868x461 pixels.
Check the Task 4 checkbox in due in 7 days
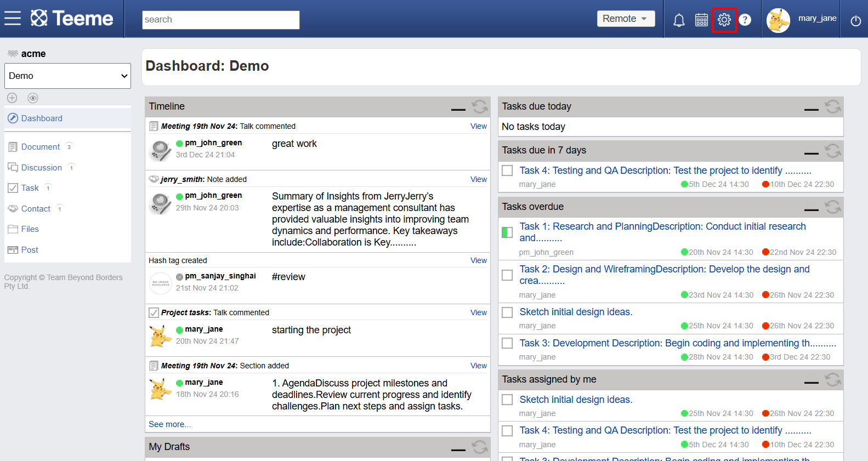coord(507,170)
